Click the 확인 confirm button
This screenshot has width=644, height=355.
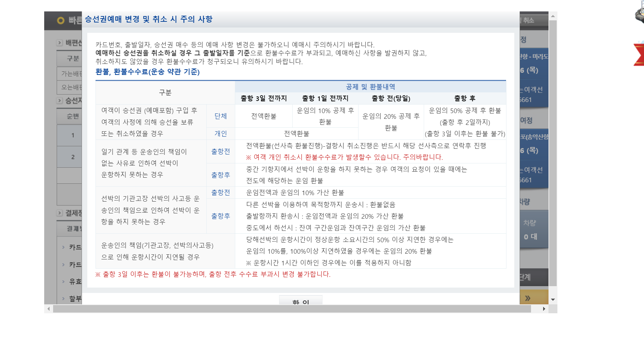pyautogui.click(x=300, y=300)
